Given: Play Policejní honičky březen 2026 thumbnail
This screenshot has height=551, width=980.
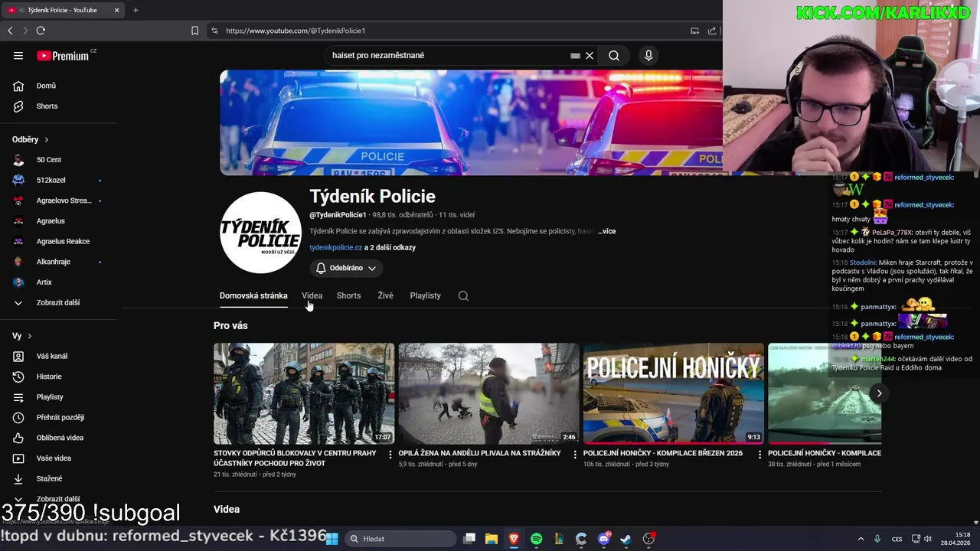Looking at the screenshot, I should click(x=674, y=393).
